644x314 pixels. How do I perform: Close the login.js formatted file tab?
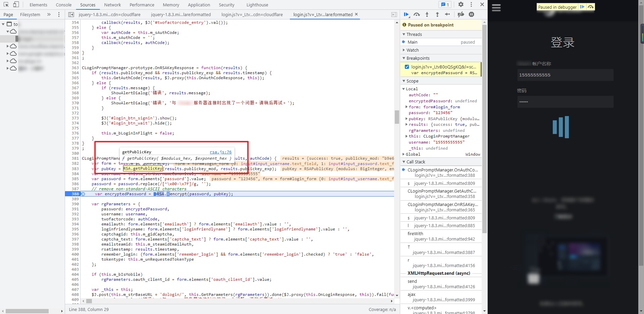[x=356, y=14]
